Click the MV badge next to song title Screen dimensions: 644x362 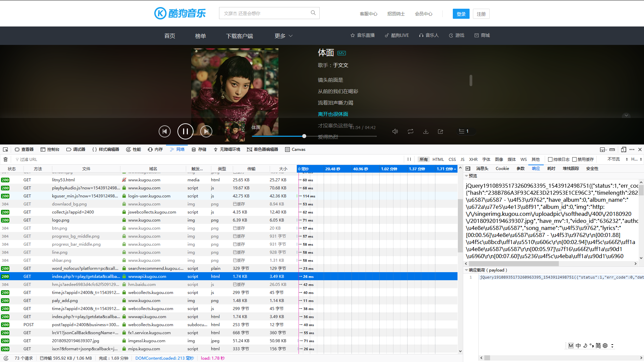click(341, 53)
